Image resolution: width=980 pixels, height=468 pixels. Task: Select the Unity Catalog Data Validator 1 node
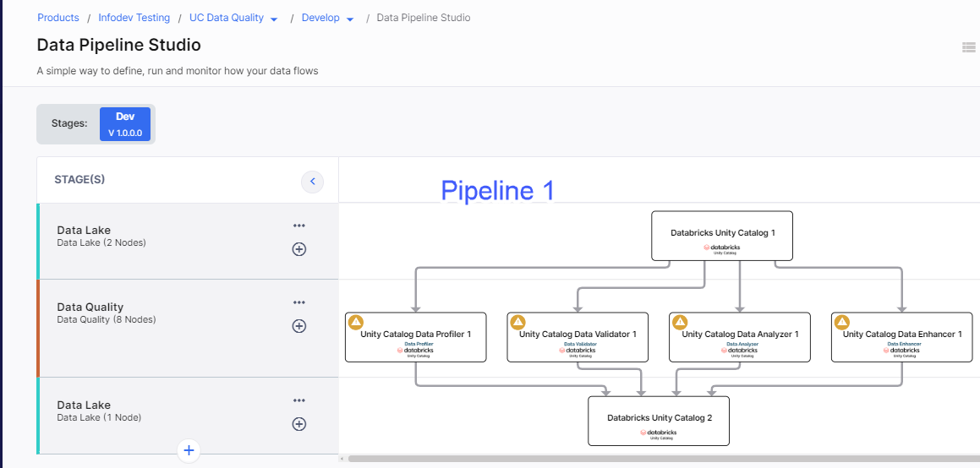tap(578, 337)
